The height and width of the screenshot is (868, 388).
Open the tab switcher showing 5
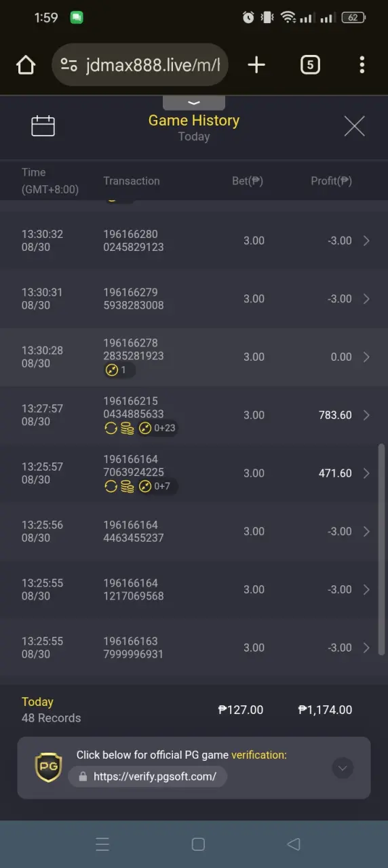(x=310, y=65)
